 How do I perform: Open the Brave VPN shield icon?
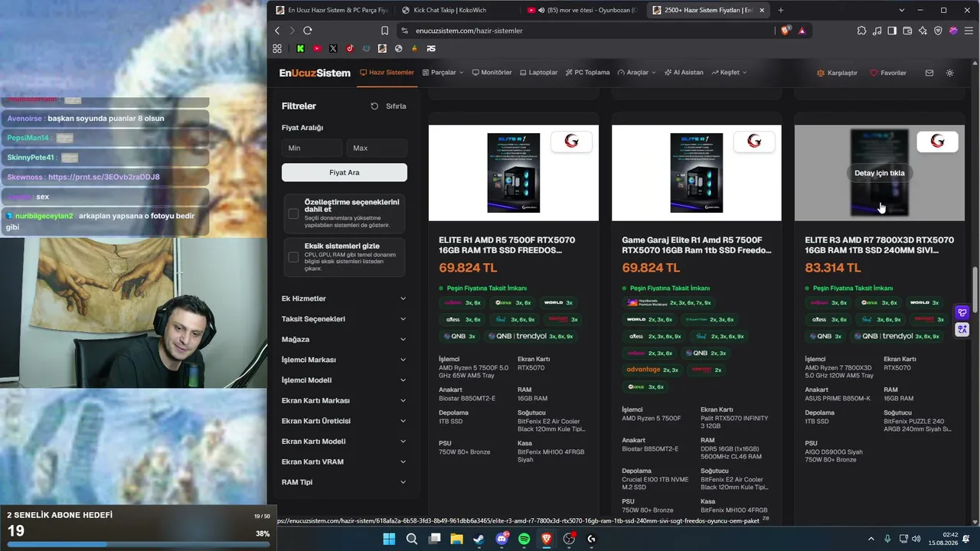[938, 31]
